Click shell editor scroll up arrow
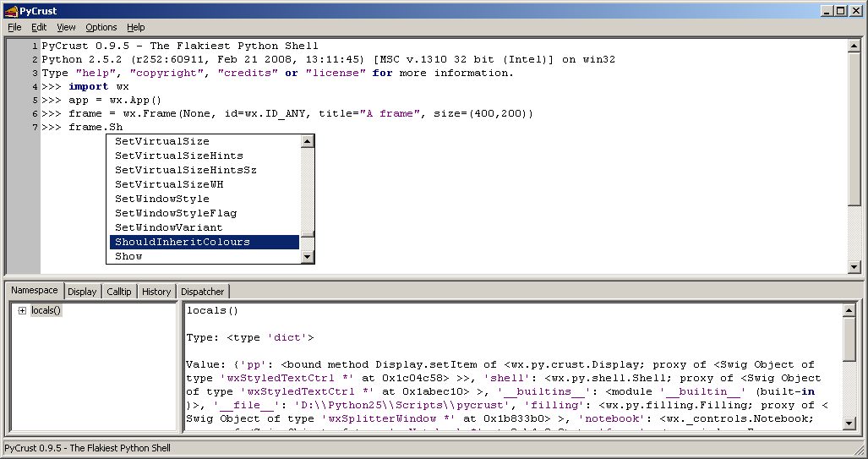The width and height of the screenshot is (868, 459). point(854,46)
